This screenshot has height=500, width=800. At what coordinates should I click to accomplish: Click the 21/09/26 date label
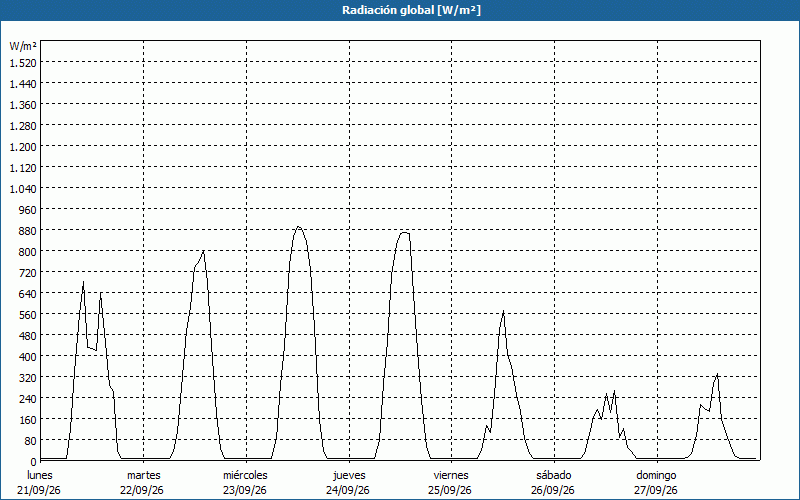point(39,490)
